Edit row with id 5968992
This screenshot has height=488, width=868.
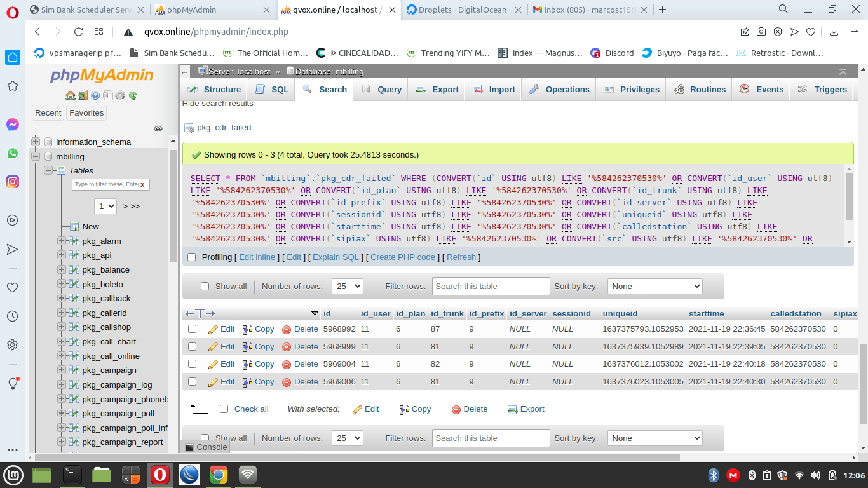[x=222, y=329]
